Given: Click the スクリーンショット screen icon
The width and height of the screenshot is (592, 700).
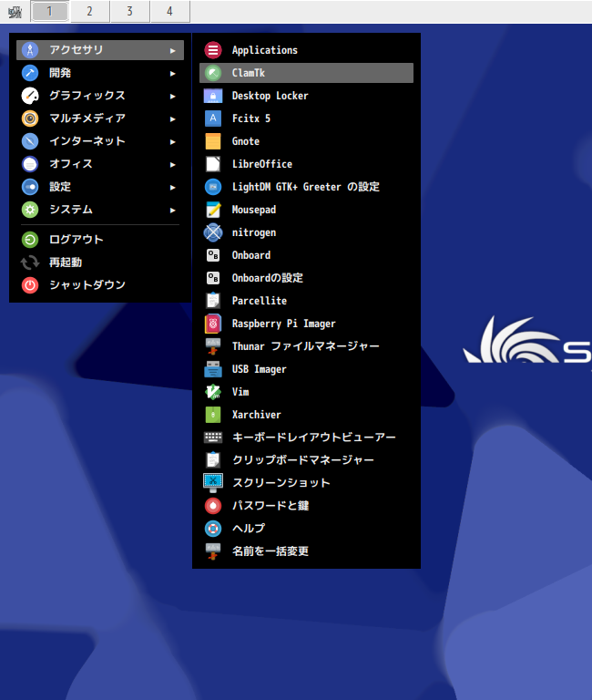Looking at the screenshot, I should pos(213,482).
